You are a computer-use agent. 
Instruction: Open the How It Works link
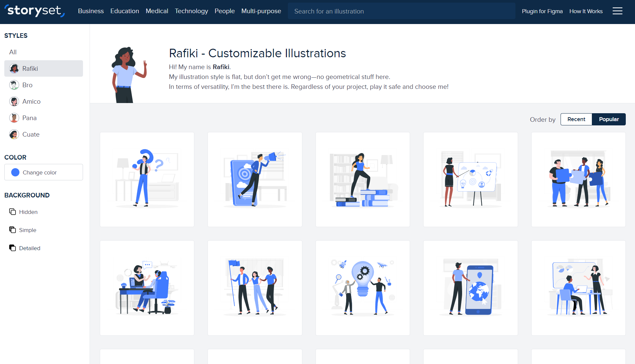point(586,11)
